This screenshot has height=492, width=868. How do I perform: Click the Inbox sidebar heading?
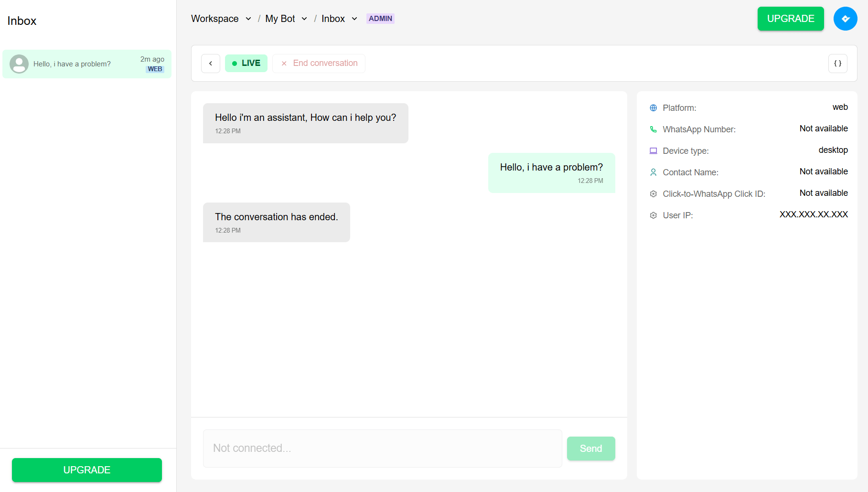click(x=22, y=21)
